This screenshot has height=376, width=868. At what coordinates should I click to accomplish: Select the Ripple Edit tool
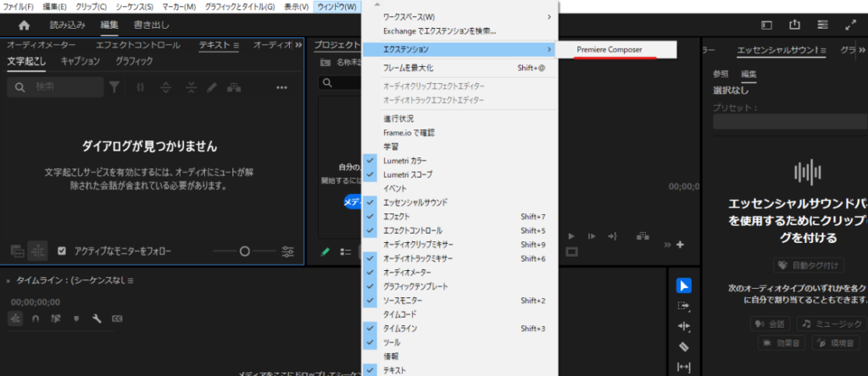[x=685, y=326]
